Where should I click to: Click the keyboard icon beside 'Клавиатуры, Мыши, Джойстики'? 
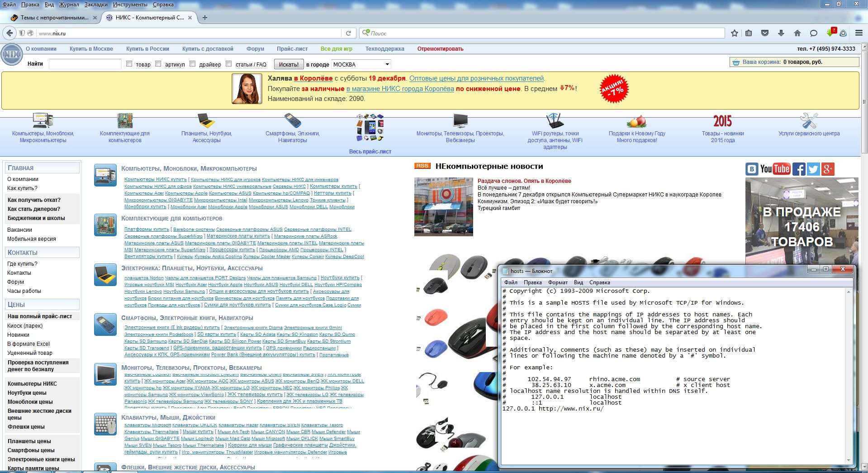coord(105,424)
